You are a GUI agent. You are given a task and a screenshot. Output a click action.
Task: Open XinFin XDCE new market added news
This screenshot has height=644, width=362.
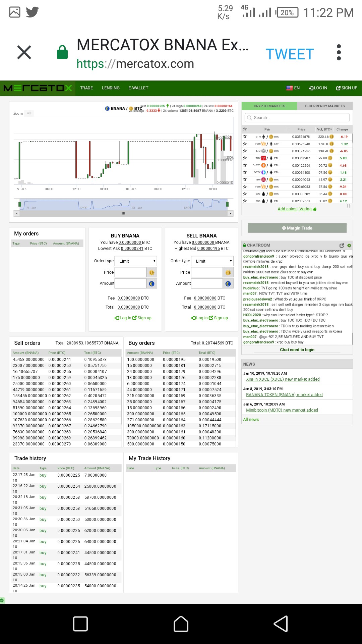(283, 379)
